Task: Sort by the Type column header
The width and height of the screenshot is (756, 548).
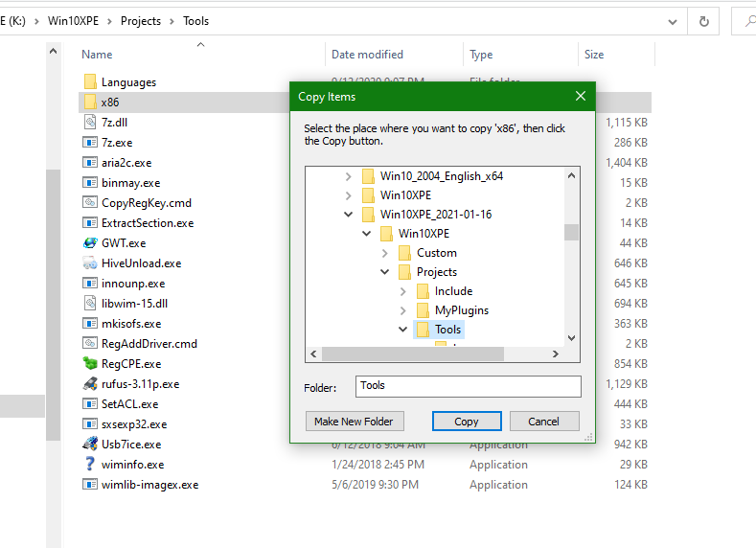Action: (481, 55)
